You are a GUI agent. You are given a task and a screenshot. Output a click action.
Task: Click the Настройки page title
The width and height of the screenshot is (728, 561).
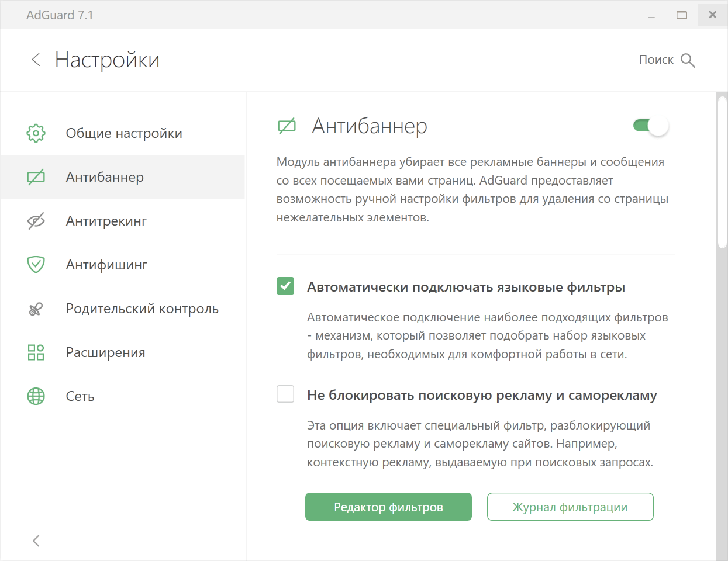click(107, 60)
